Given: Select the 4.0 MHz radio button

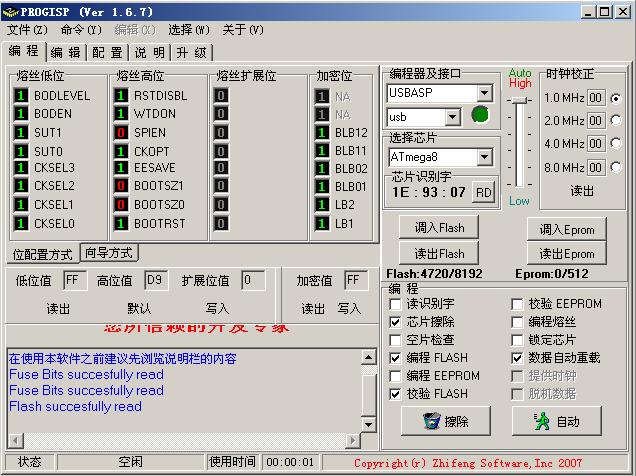Looking at the screenshot, I should 616,143.
